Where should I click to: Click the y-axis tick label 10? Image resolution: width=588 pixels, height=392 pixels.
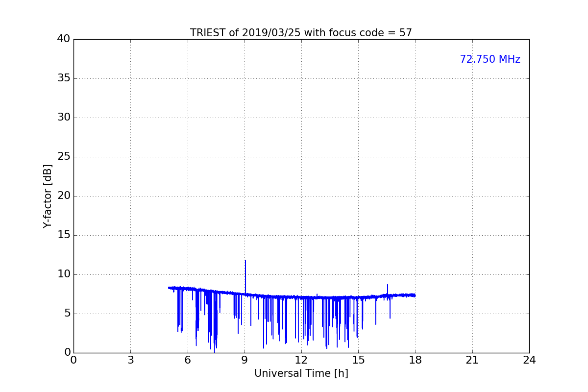coord(64,274)
